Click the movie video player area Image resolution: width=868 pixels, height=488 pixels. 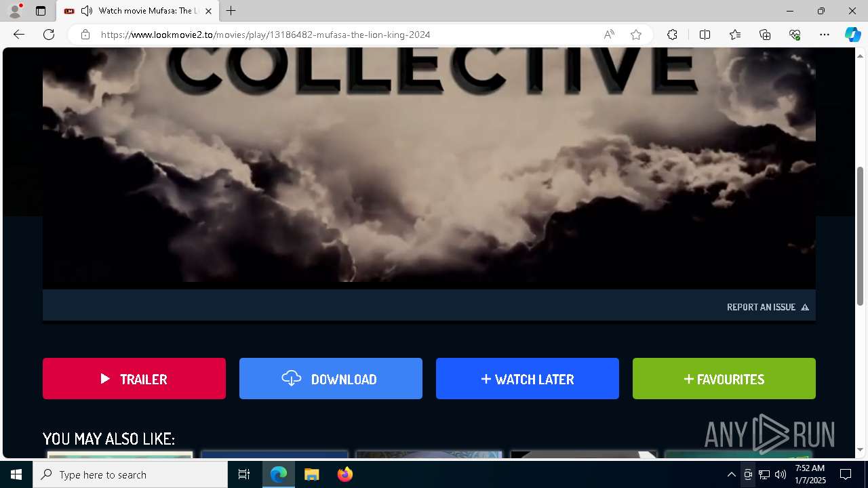coord(429,168)
